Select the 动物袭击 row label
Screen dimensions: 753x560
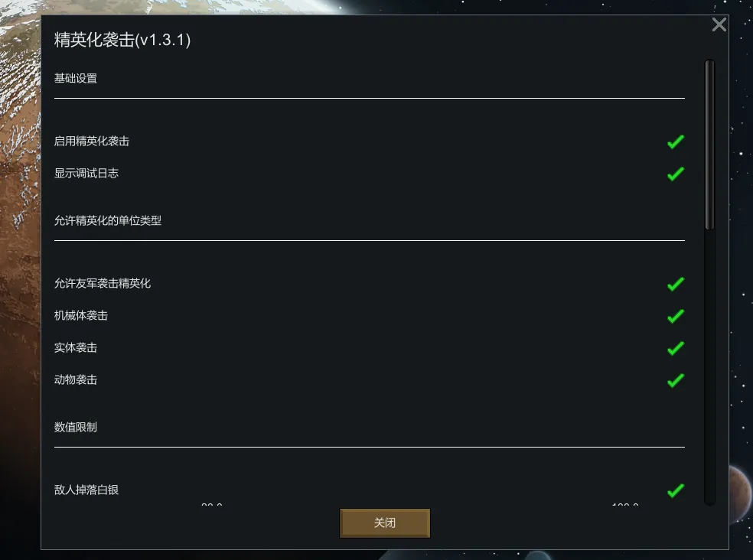tap(76, 380)
